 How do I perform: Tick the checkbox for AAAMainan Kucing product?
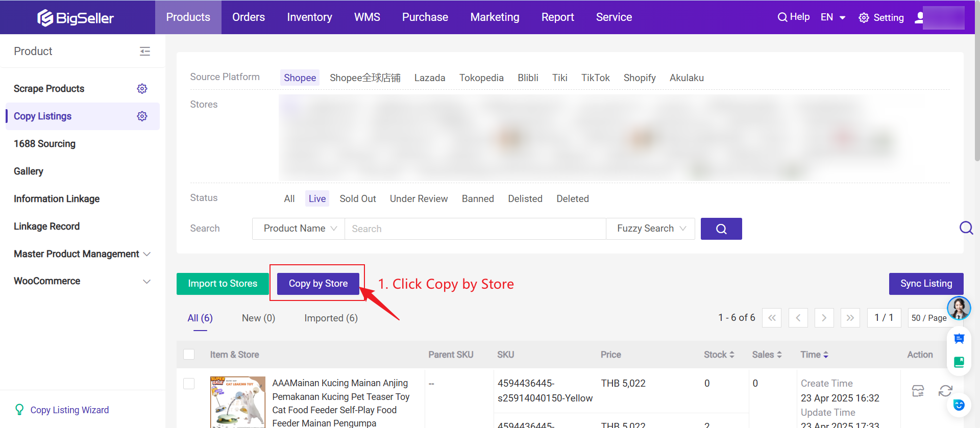point(189,384)
